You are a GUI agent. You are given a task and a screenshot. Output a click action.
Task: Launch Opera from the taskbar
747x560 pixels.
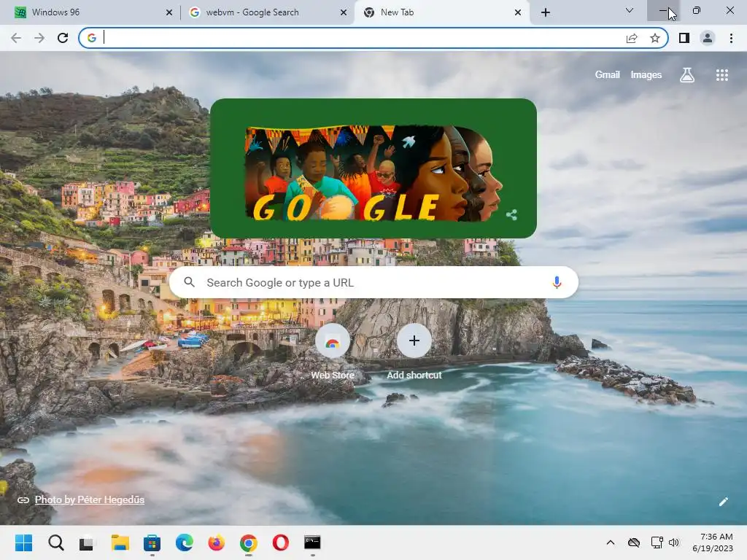[281, 542]
